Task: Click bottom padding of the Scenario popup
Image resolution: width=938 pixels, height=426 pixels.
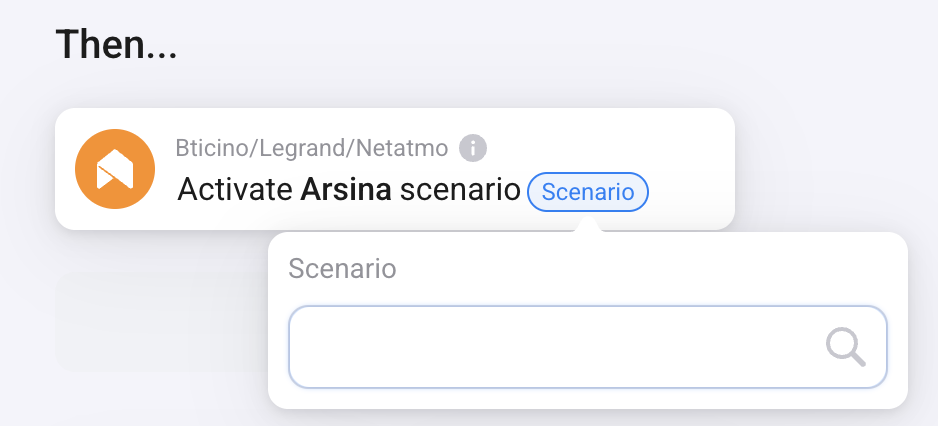Action: click(x=588, y=398)
